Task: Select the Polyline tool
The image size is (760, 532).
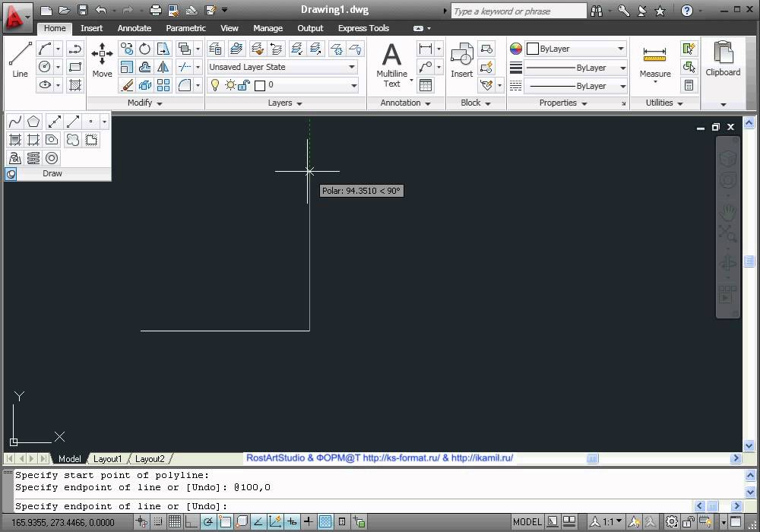Action: coord(75,49)
